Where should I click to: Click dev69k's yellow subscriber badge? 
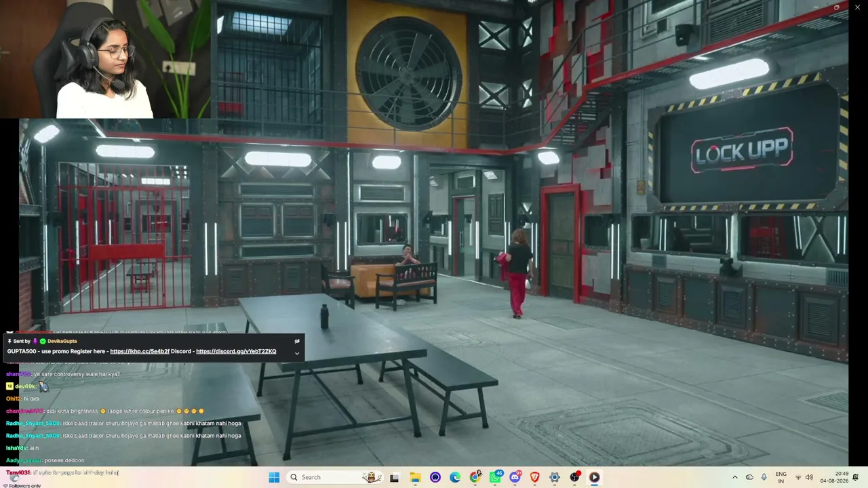tap(9, 386)
